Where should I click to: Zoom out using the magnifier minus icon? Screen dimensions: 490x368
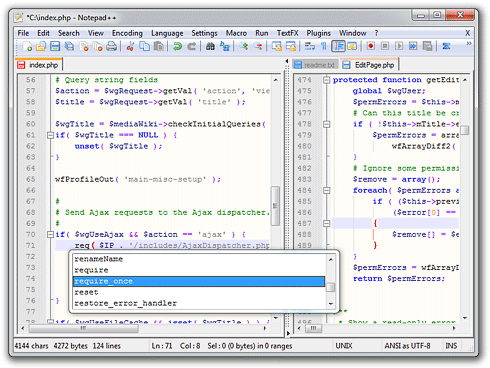click(258, 46)
